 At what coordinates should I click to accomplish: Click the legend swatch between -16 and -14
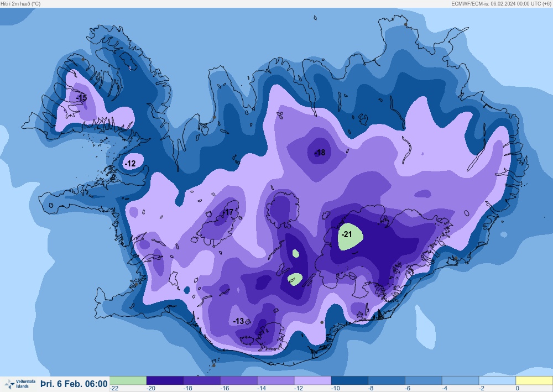(x=239, y=380)
